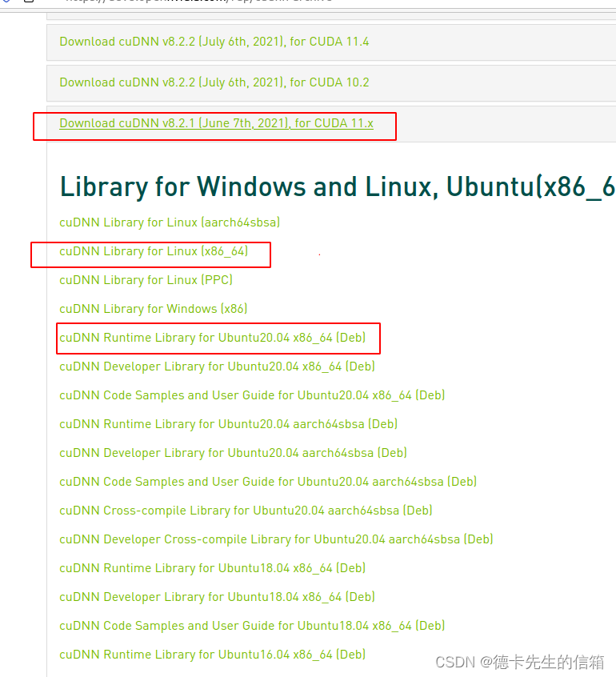Screen dimensions: 616x677
Task: Download cuDNN Runtime Library Ubuntu20.04 aarch64sbsa Deb
Action: coord(228,424)
